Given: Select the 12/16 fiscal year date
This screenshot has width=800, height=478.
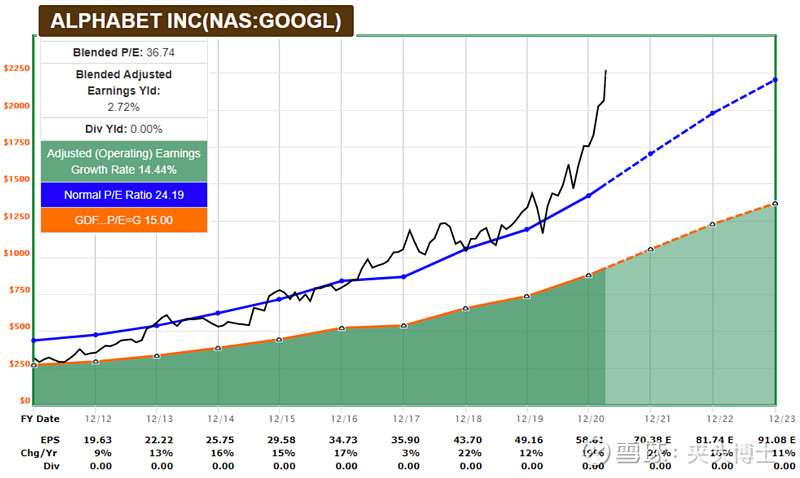Looking at the screenshot, I should click(344, 419).
